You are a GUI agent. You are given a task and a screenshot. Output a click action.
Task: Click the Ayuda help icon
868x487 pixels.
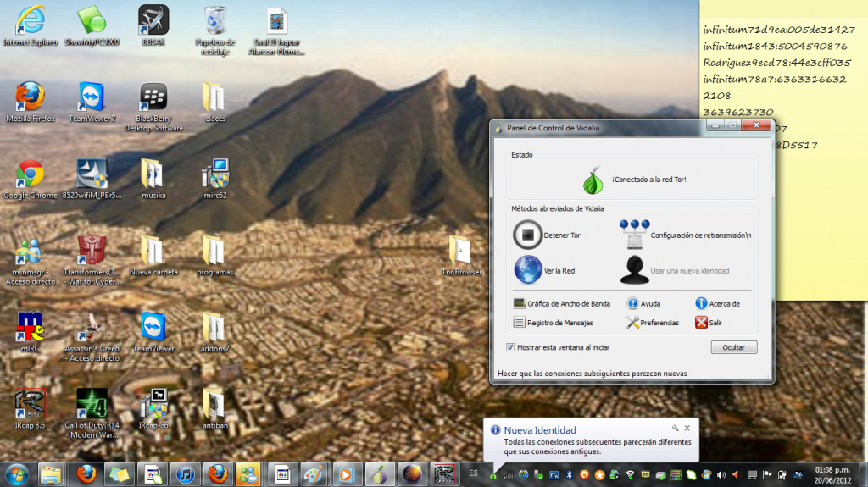click(x=632, y=303)
